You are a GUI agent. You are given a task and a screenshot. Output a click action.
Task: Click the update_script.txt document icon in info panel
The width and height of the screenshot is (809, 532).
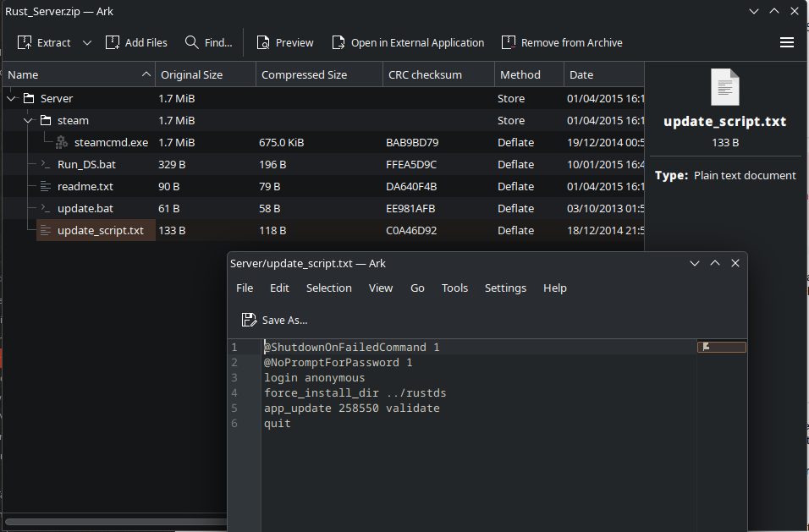[x=725, y=86]
